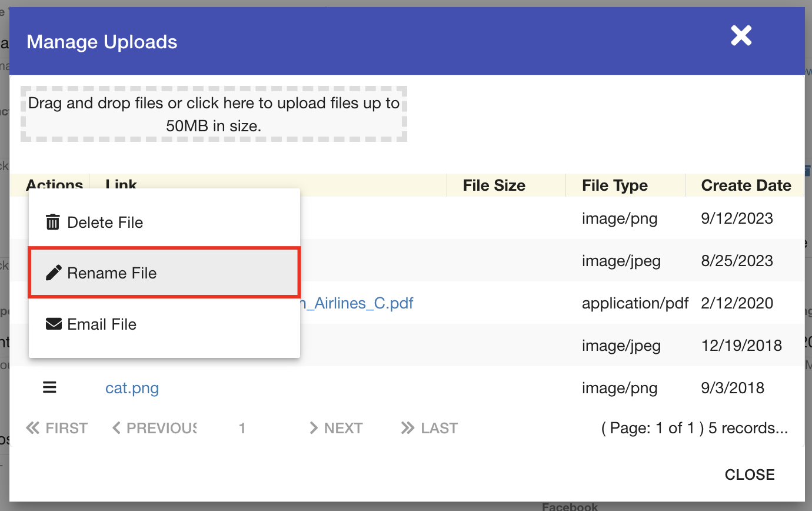Image resolution: width=812 pixels, height=511 pixels.
Task: Open the cat.png file link
Action: [132, 388]
